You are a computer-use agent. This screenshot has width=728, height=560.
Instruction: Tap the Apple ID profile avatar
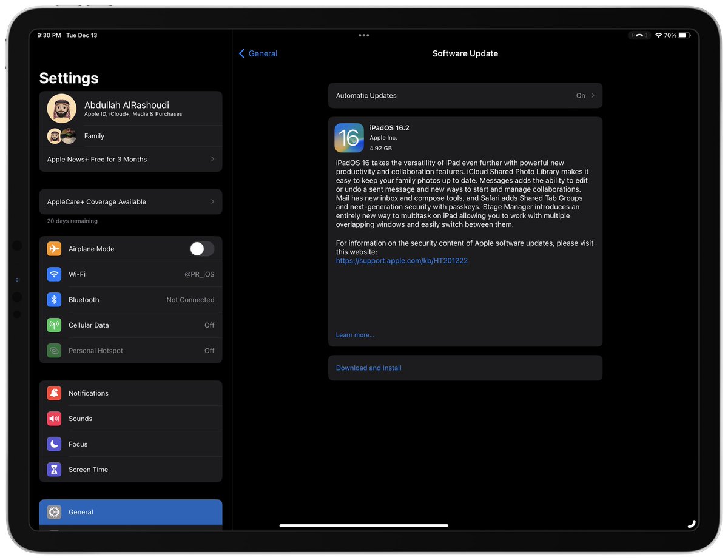(x=61, y=109)
